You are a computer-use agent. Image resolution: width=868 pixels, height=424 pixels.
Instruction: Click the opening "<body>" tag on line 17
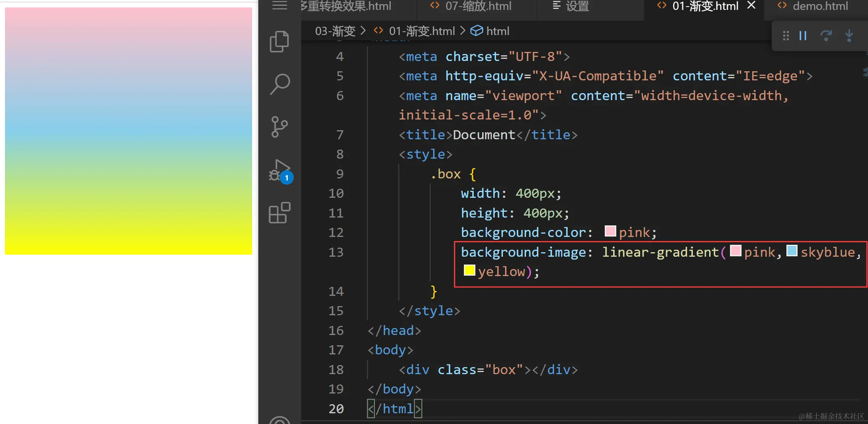click(x=391, y=350)
